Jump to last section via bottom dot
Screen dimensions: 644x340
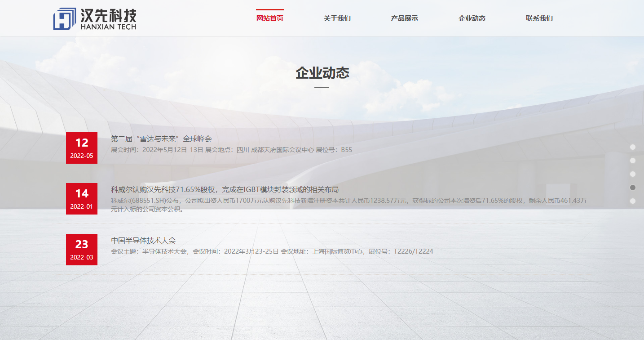tap(633, 201)
